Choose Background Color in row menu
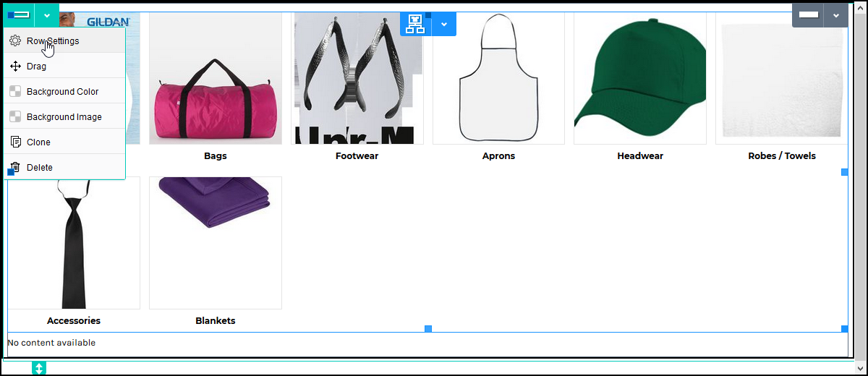 pyautogui.click(x=62, y=92)
